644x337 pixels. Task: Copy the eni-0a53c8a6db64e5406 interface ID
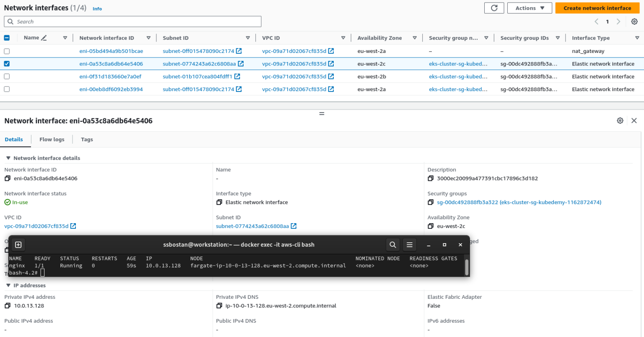[x=7, y=178]
